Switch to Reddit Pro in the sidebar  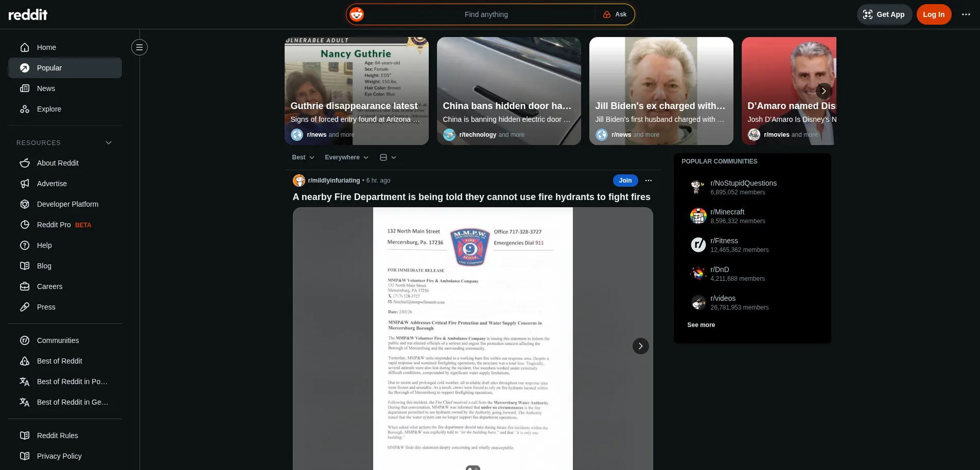54,225
